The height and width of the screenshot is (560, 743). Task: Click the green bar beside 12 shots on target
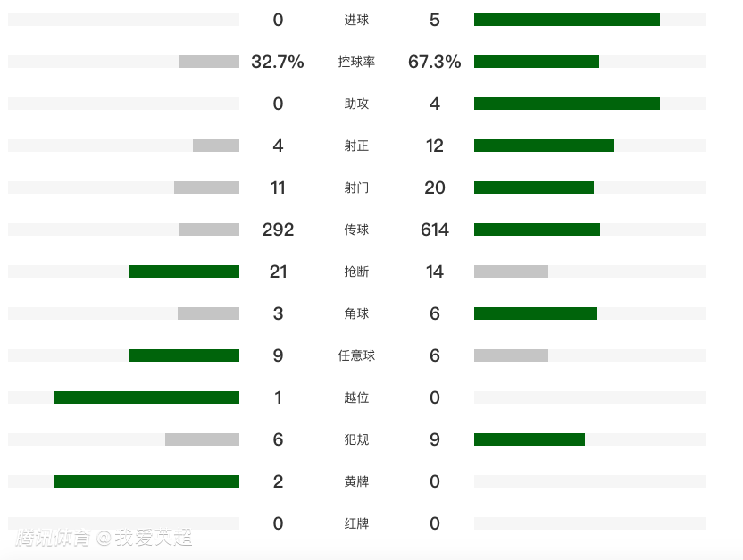pyautogui.click(x=543, y=146)
